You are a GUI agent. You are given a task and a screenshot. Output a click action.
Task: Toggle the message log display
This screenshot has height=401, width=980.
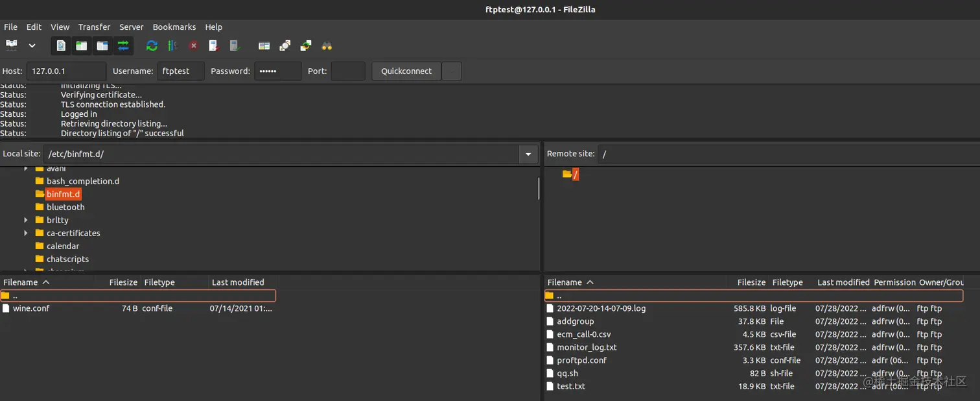pyautogui.click(x=61, y=45)
